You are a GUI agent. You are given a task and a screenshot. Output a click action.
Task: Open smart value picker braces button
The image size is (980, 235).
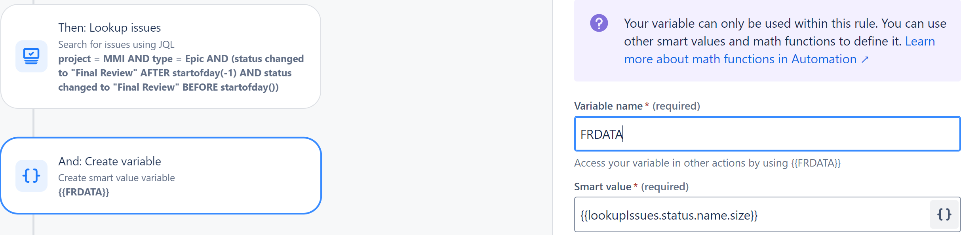click(x=944, y=214)
